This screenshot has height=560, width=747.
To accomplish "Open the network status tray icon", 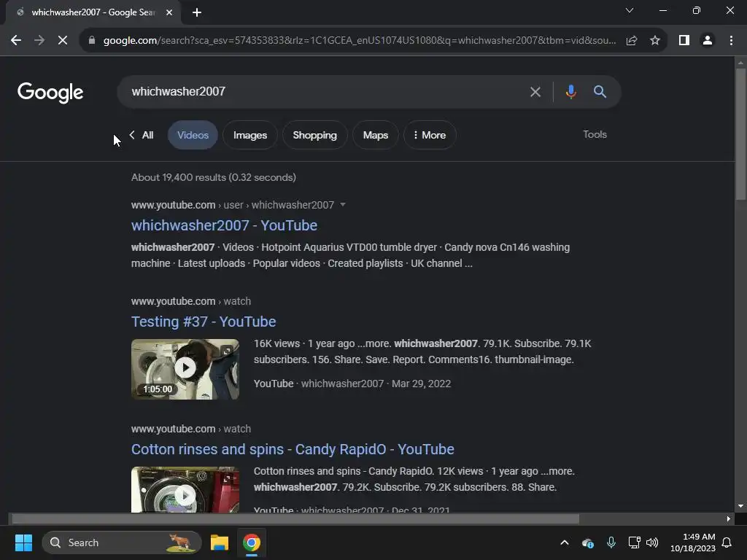I will pos(634,542).
